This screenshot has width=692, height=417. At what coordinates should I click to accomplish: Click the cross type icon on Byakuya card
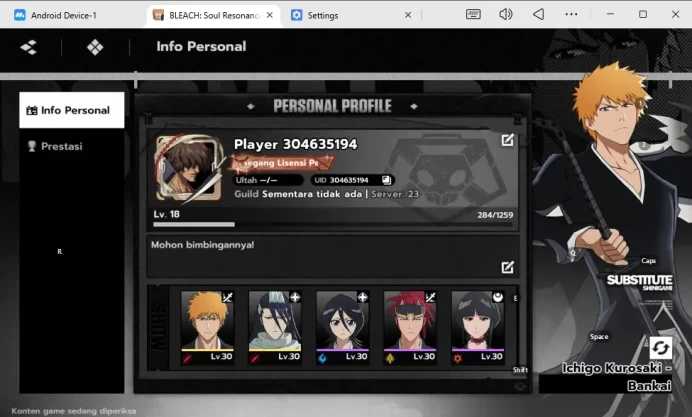point(295,297)
